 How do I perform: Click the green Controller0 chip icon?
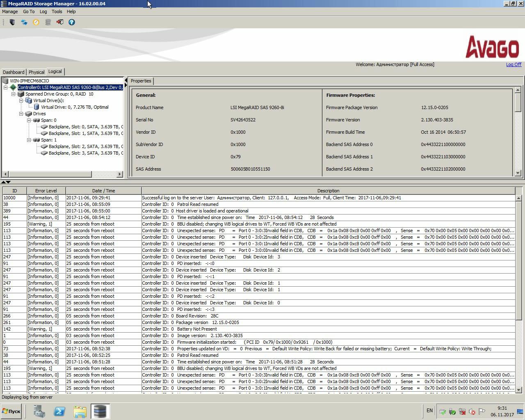pyautogui.click(x=13, y=87)
